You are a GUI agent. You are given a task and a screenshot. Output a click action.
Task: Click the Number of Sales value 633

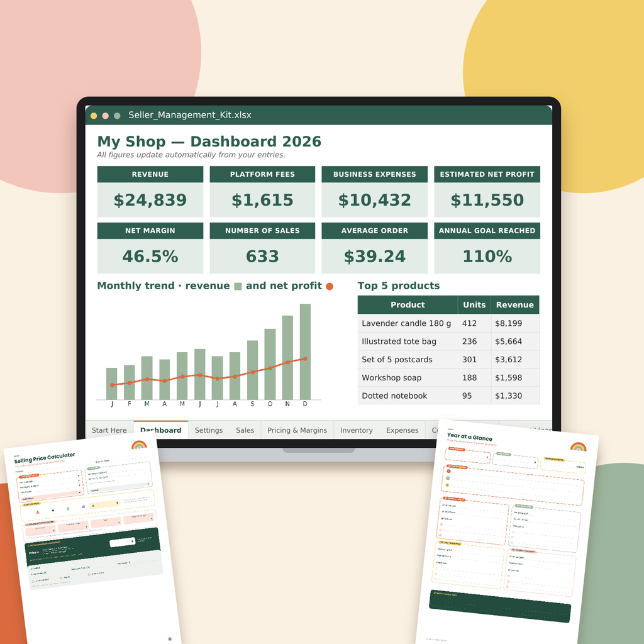click(262, 257)
